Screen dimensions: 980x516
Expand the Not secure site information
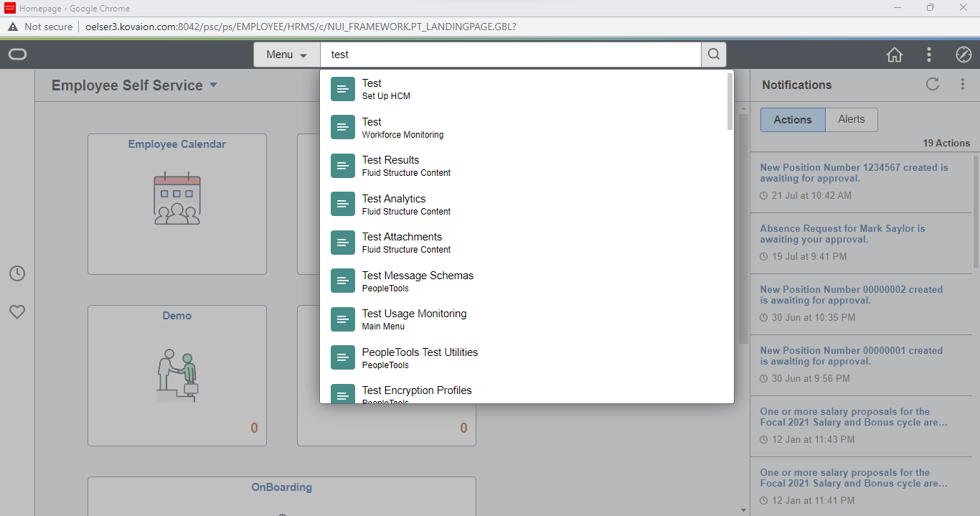(x=39, y=27)
